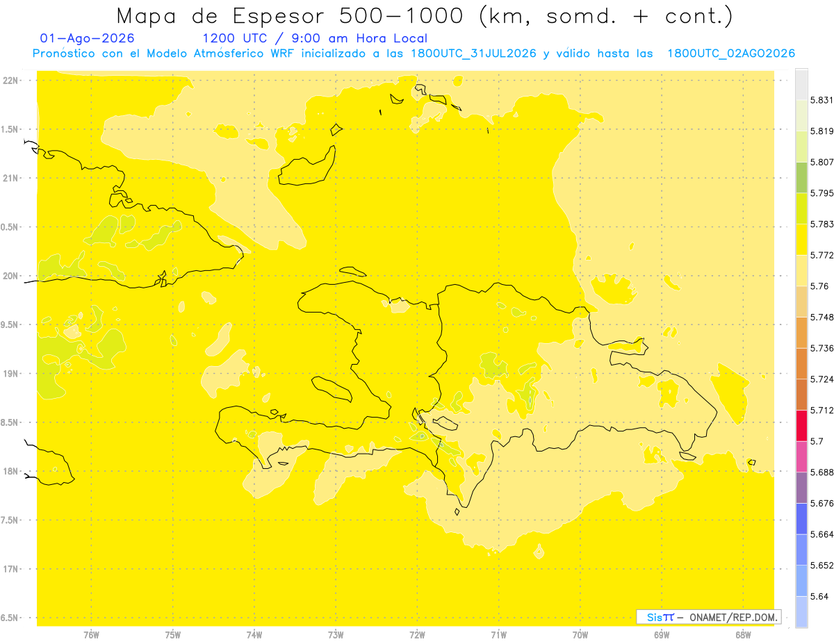Click the legend value '5.7'
Screen dimensions: 834x644
pos(817,441)
